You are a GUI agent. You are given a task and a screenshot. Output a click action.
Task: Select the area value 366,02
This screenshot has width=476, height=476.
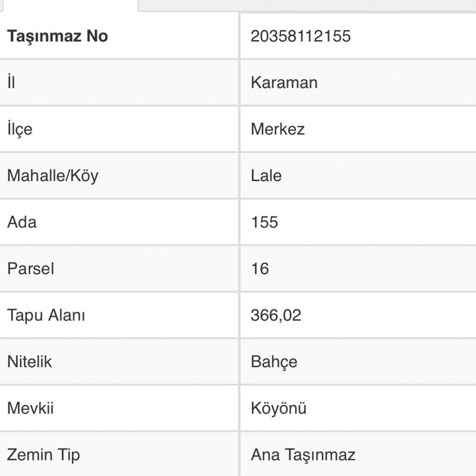(x=276, y=315)
